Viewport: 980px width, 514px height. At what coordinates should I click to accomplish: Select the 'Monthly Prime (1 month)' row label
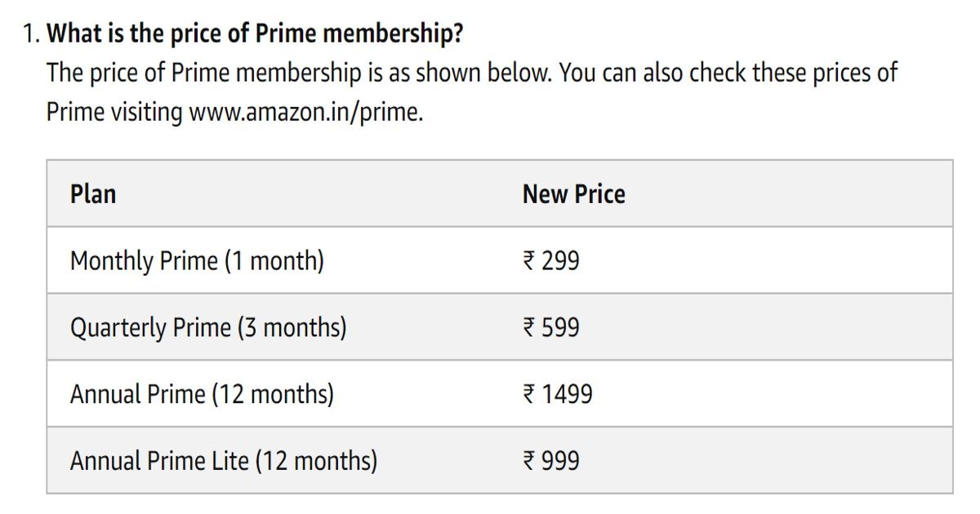pyautogui.click(x=197, y=261)
